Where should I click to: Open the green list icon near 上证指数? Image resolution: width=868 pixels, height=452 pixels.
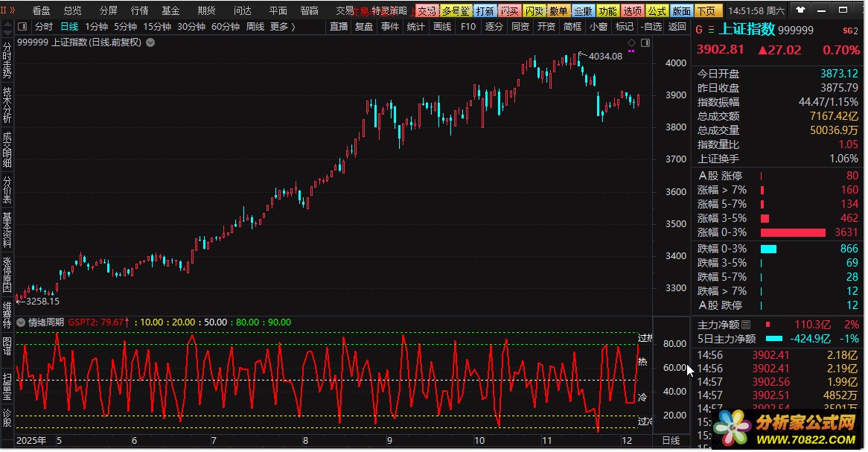pos(711,31)
